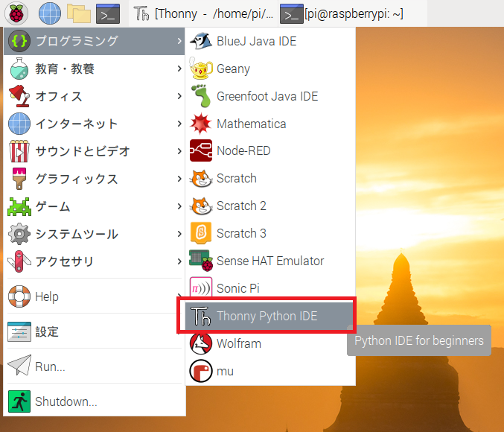
Task: Choose the Wolfram label in submenu
Action: click(x=239, y=343)
